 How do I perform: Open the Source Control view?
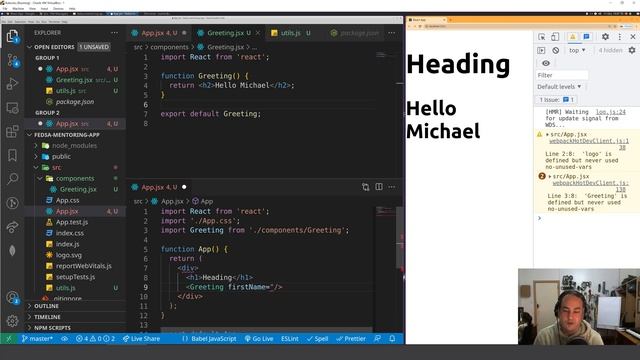12,60
